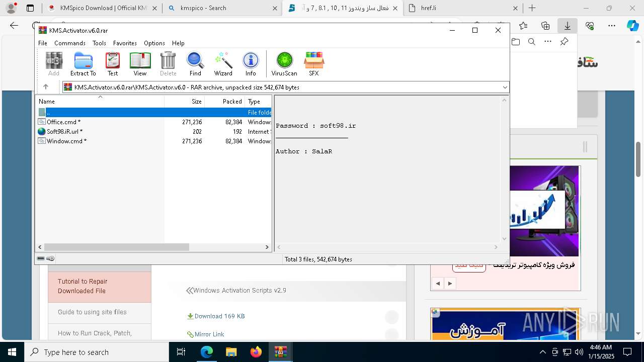The height and width of the screenshot is (362, 644).
Task: Select Office.cmd file
Action: (63, 122)
